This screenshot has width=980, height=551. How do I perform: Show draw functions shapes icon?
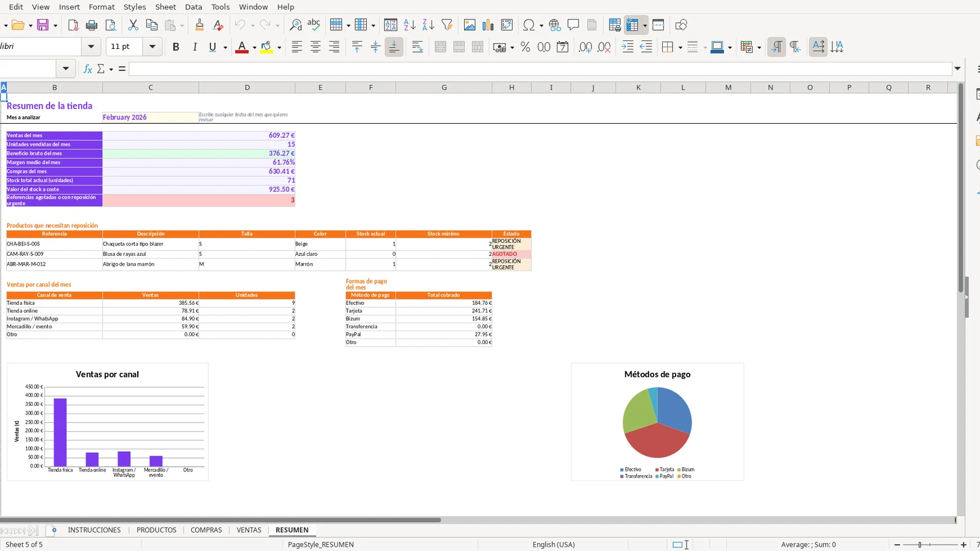click(681, 25)
